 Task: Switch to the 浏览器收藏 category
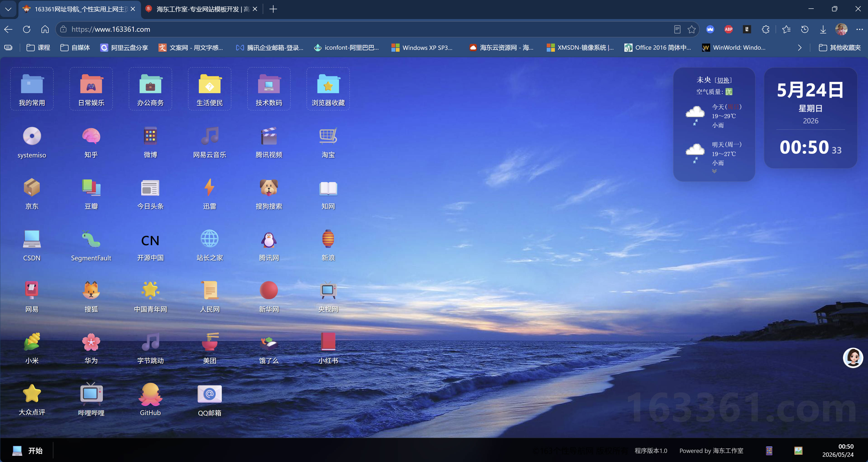[328, 89]
